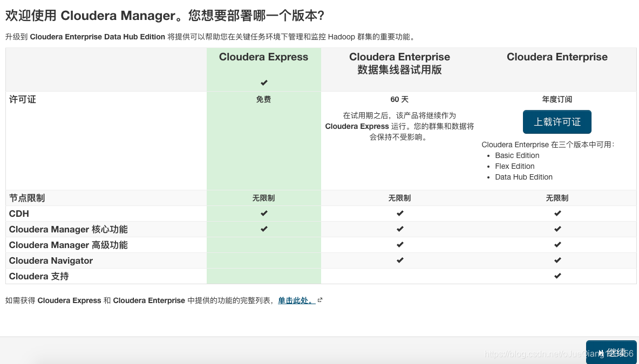Click 60 天 in the trial license cell
The image size is (639, 364).
point(399,99)
